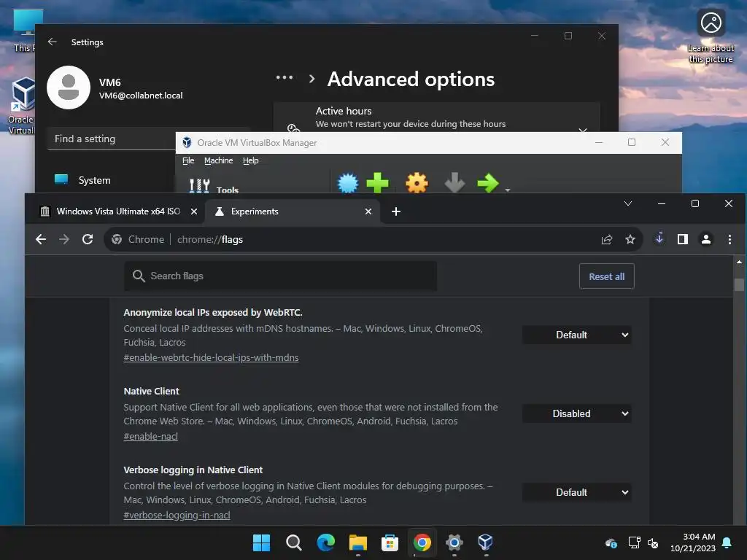Open File Explorer from taskbar
The image size is (747, 560).
tap(357, 542)
